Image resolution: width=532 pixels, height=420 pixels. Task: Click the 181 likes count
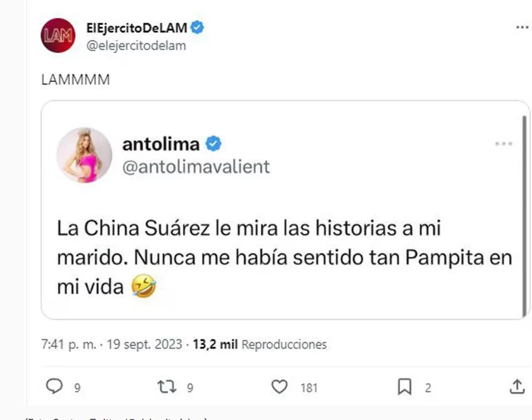click(308, 387)
